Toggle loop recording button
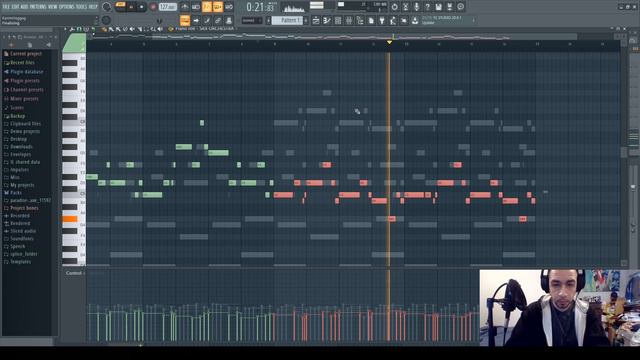Screen dimensions: 640x360 click(x=229, y=7)
